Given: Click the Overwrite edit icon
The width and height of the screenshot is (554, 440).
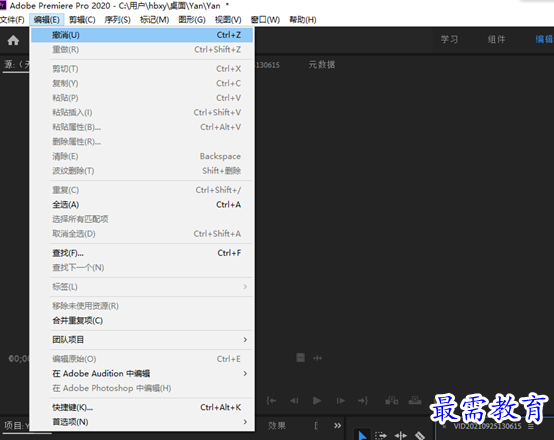Looking at the screenshot, I should coord(415,400).
